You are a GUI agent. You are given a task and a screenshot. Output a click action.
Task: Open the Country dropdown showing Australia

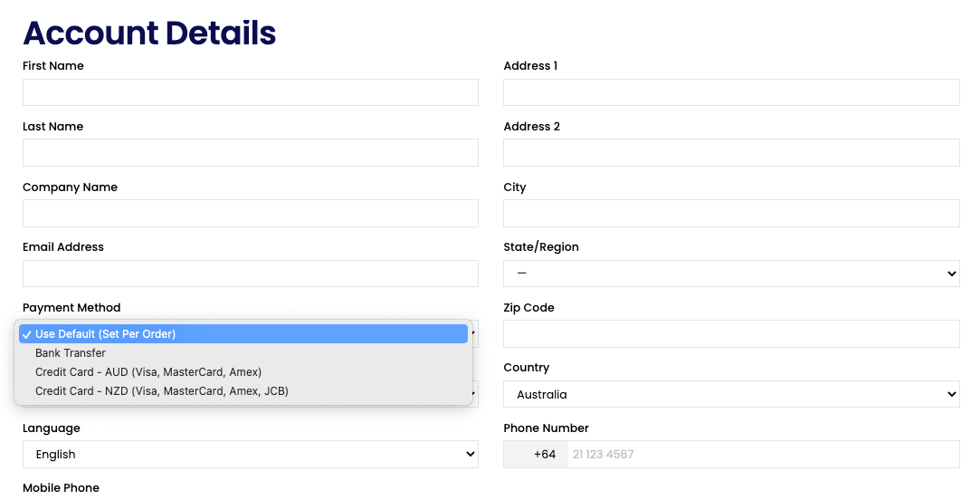(x=731, y=394)
